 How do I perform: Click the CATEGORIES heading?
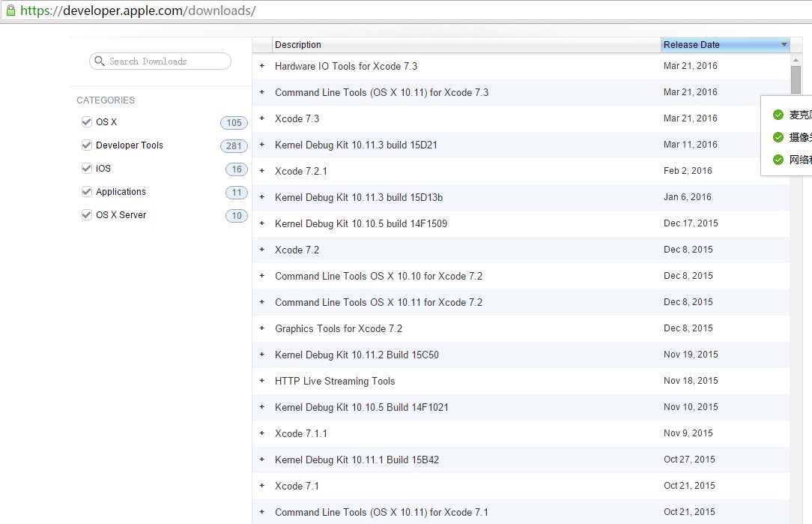[x=106, y=100]
